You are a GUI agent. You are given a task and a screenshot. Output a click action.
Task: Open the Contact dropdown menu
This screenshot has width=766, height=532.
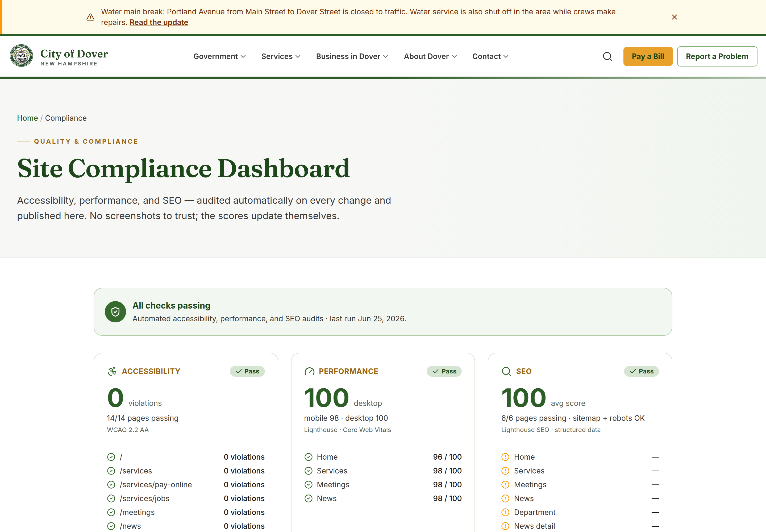click(x=490, y=56)
